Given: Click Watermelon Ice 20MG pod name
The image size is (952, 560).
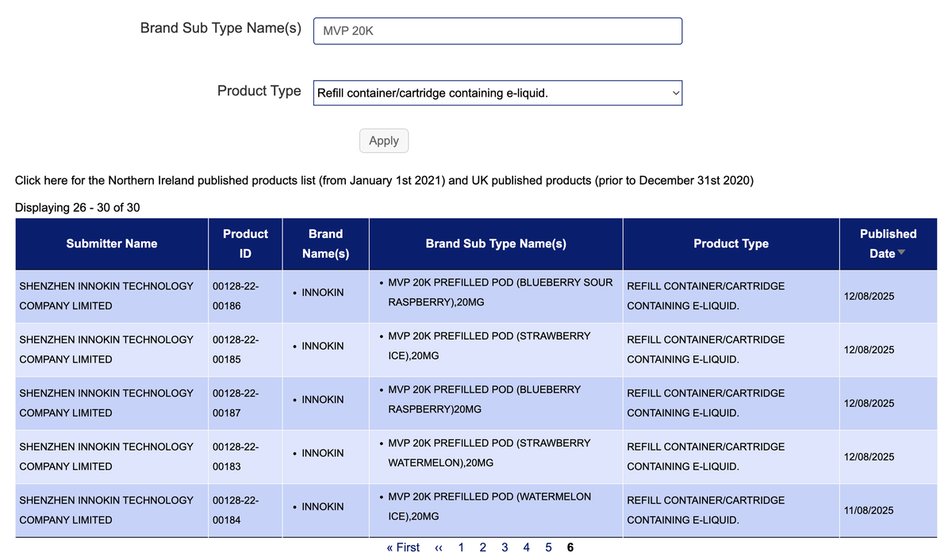Looking at the screenshot, I should coord(489,506).
